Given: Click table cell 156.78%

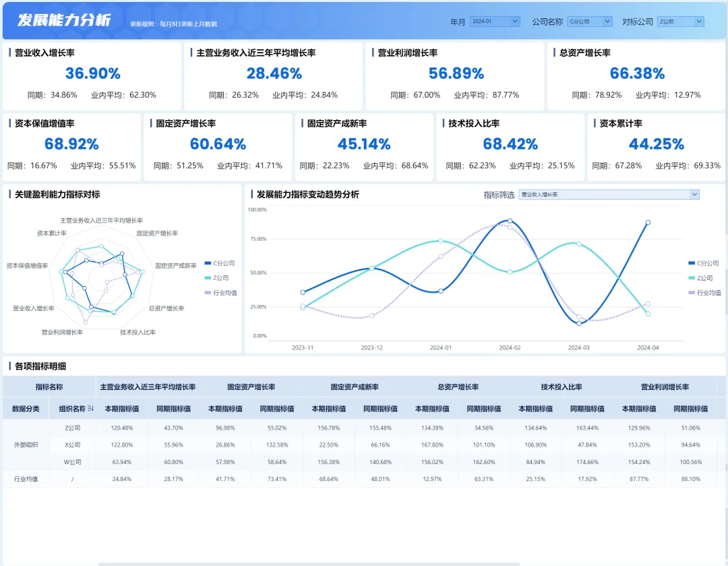Looking at the screenshot, I should click(329, 428).
